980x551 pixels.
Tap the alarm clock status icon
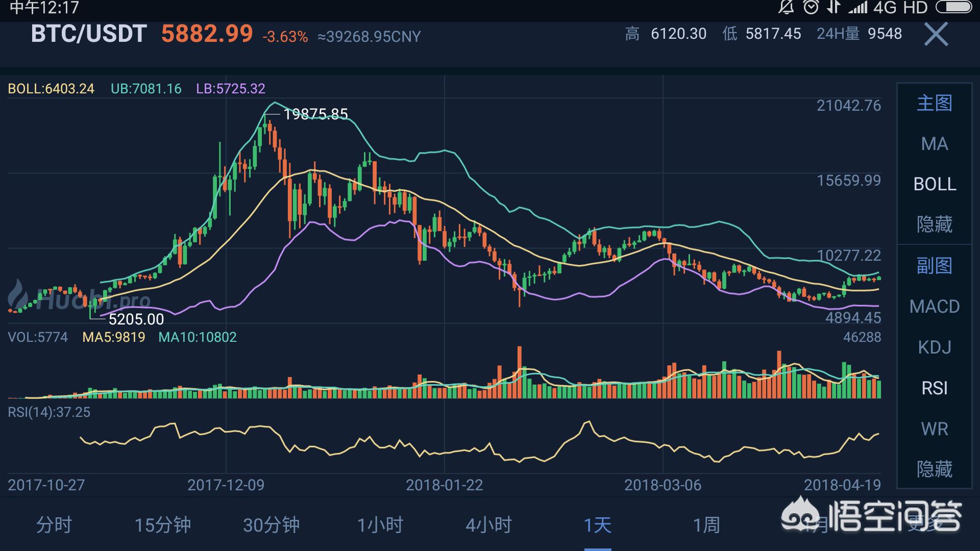(811, 7)
